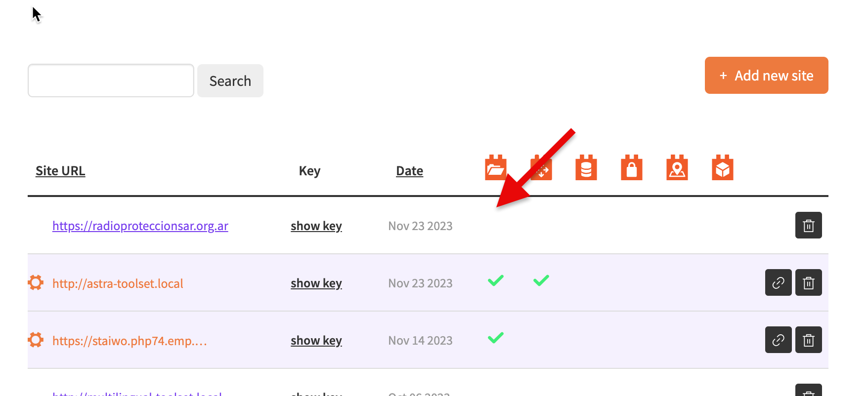Click gear icon beside staiwo.php74 URL
Viewport: 868px width, 396px height.
[36, 340]
